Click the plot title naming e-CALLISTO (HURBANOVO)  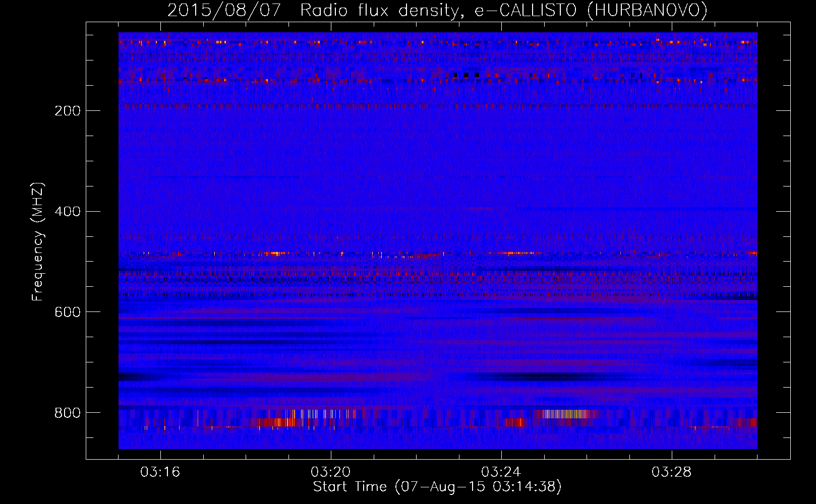pyautogui.click(x=437, y=11)
